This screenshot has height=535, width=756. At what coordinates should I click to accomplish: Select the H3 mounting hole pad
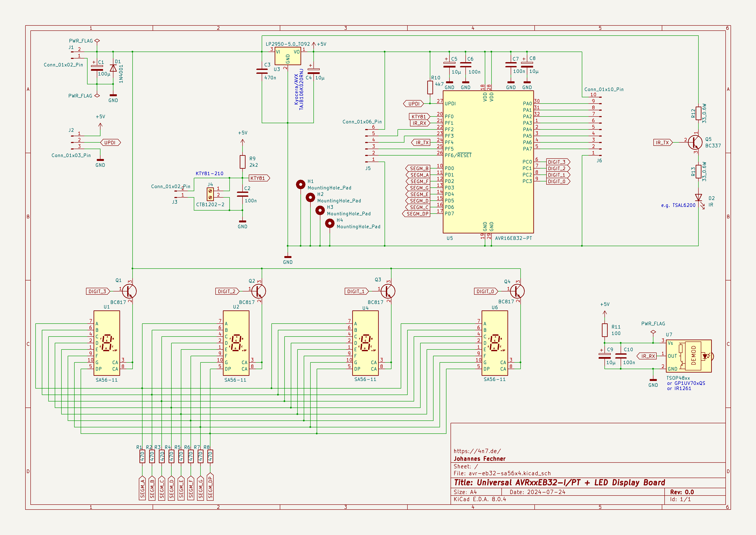pyautogui.click(x=320, y=210)
